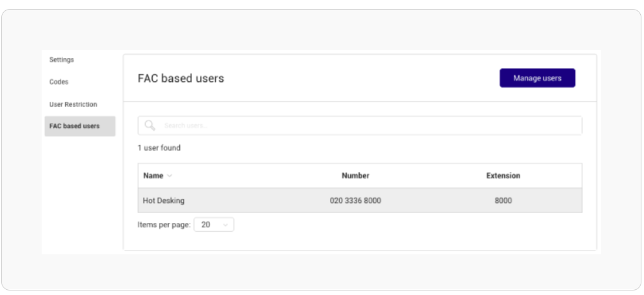Focus the Search users input field
Viewport: 644px width, 295px height.
click(360, 126)
